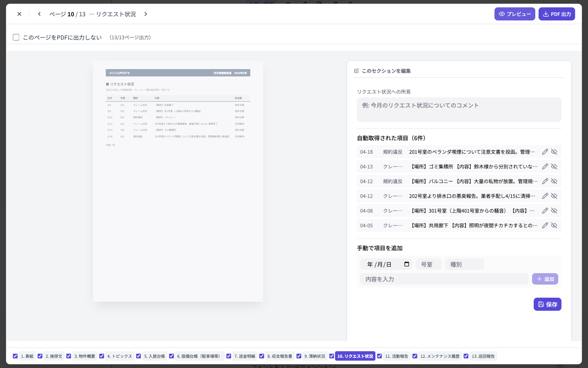Switch to the 2. 挨拶文 tab
This screenshot has height=368, width=588.
click(54, 356)
